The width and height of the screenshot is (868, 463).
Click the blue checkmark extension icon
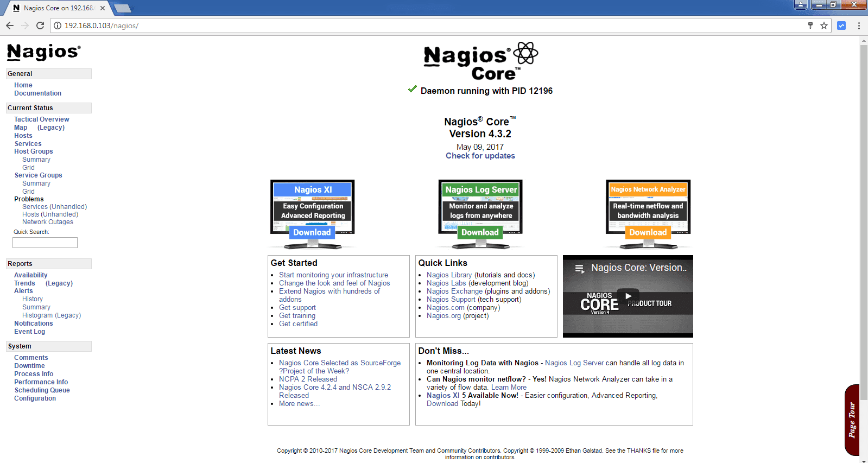841,26
